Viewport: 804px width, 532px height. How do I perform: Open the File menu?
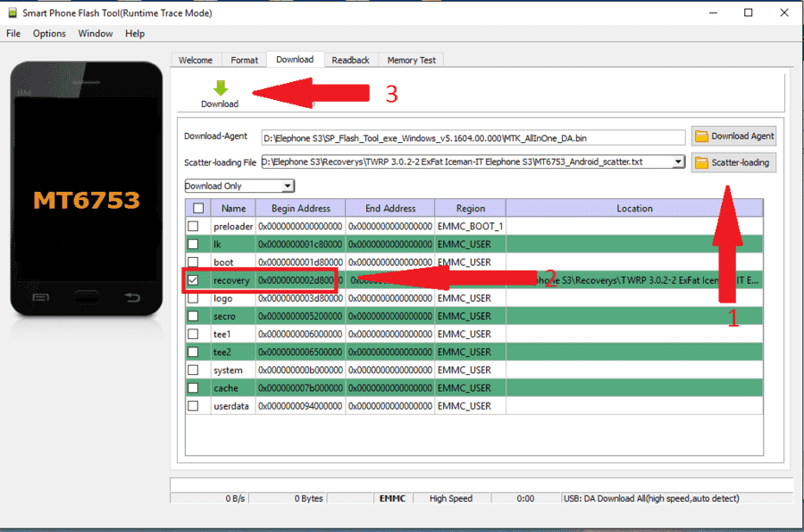click(x=13, y=33)
